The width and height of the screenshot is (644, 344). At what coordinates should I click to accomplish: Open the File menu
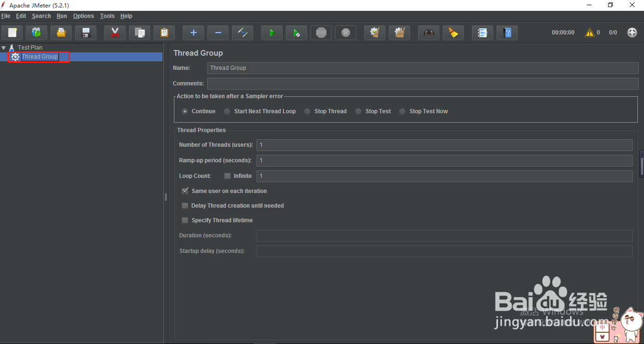[x=6, y=16]
